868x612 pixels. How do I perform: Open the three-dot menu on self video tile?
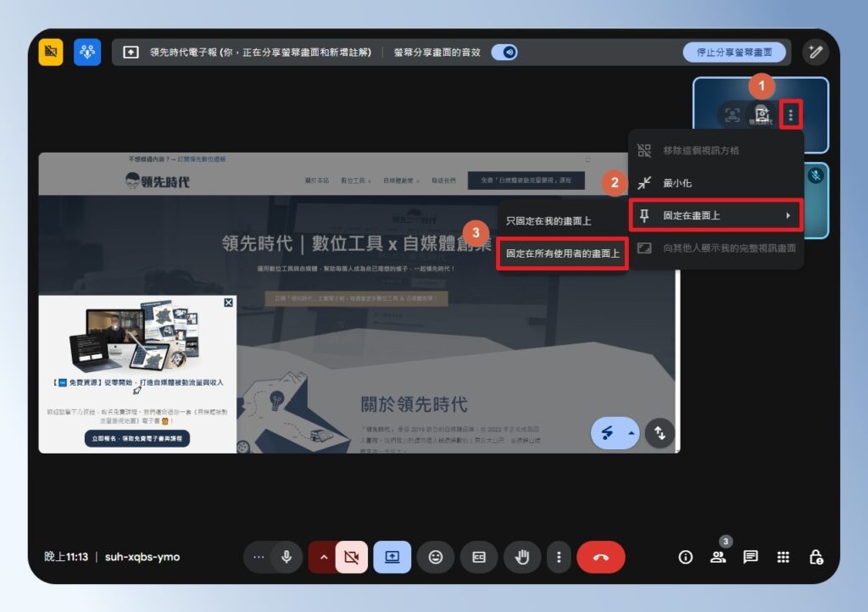pos(791,115)
